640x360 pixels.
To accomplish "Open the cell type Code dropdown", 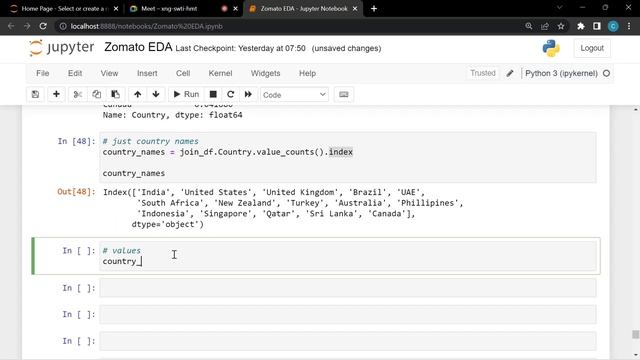I will tap(294, 95).
